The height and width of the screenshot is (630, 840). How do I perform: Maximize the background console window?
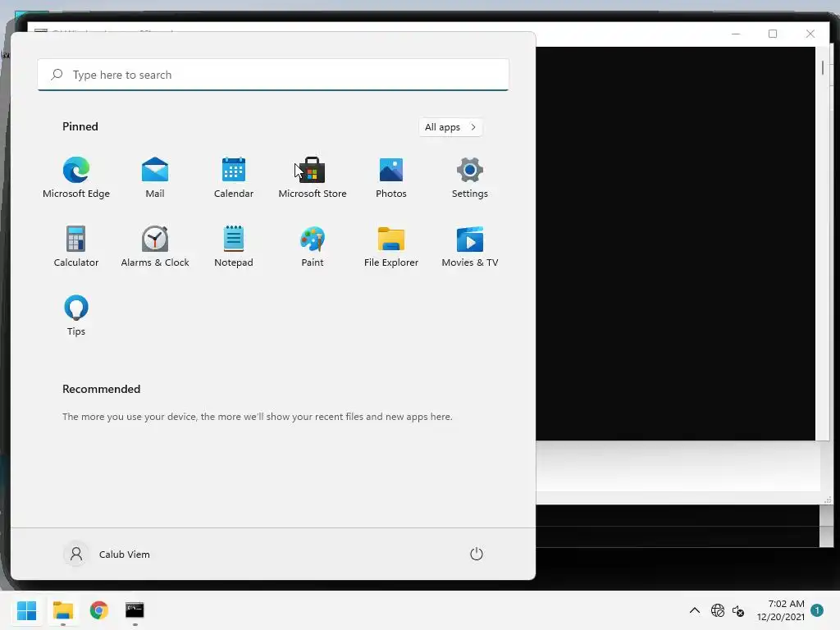pos(773,34)
